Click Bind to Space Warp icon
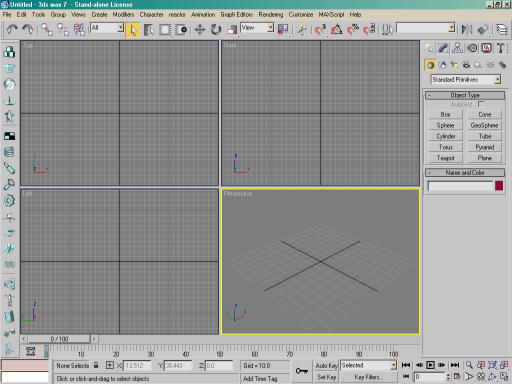Image resolution: width=512 pixels, height=384 pixels. (x=79, y=29)
